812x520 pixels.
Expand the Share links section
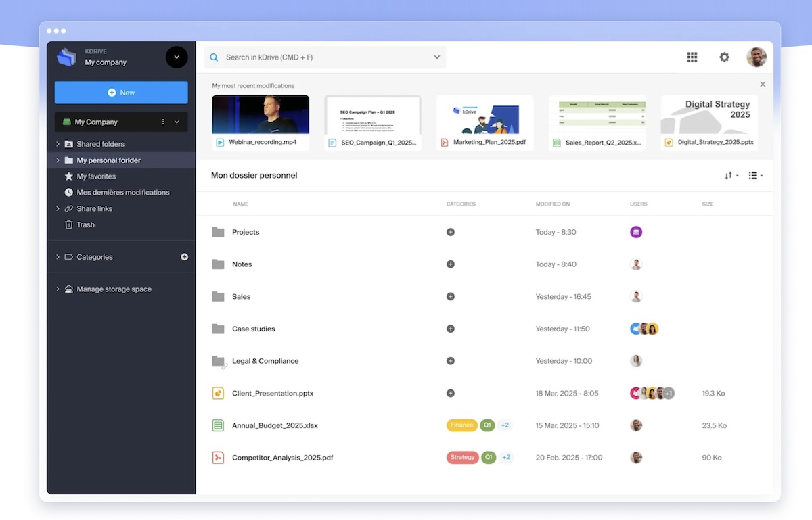coord(58,209)
